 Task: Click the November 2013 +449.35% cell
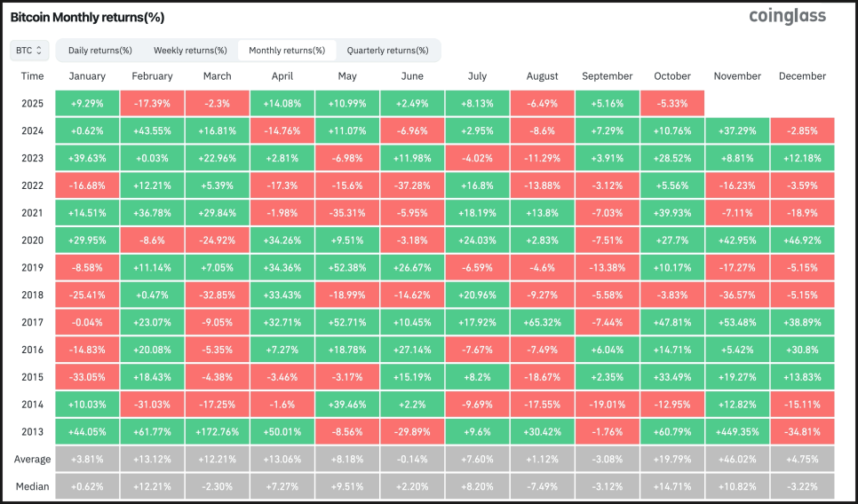737,433
